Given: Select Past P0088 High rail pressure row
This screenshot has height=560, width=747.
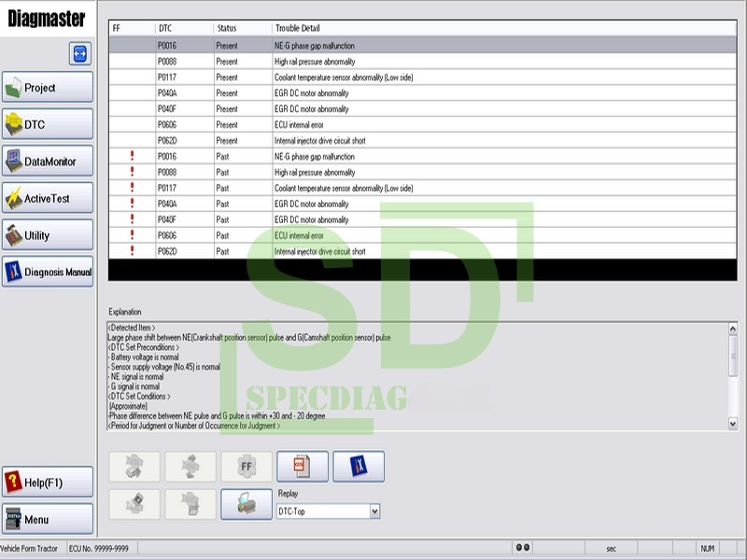Looking at the screenshot, I should click(423, 172).
